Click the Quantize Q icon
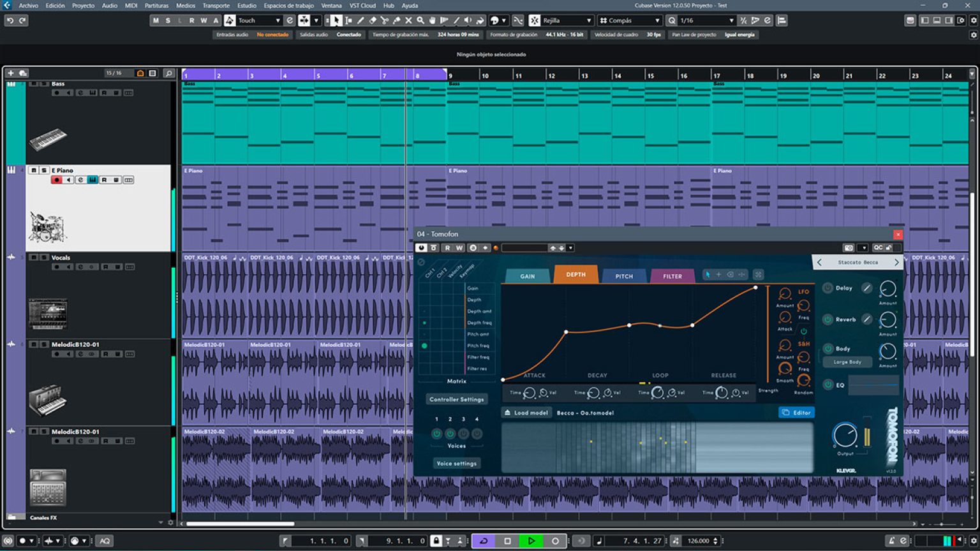The width and height of the screenshot is (980, 551). [x=672, y=20]
